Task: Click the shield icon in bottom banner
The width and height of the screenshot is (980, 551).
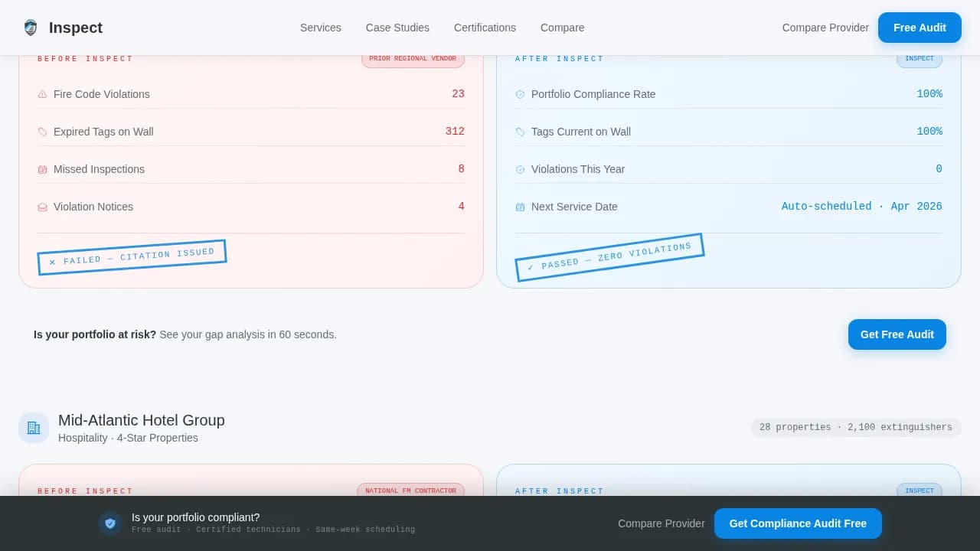Action: pos(110,523)
